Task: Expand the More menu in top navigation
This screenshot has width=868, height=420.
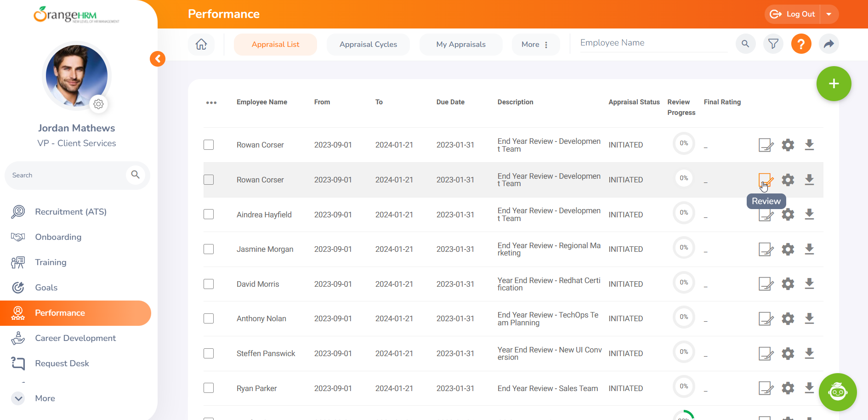Action: pos(535,45)
